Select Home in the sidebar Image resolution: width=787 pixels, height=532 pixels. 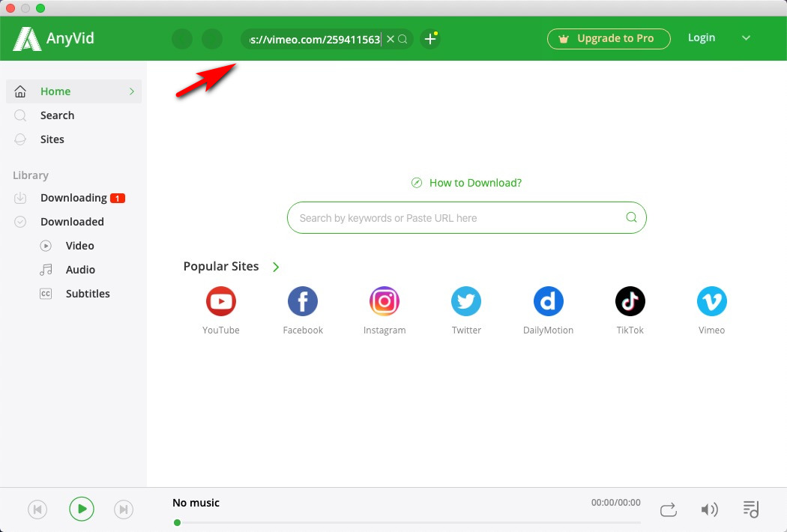[x=73, y=91]
